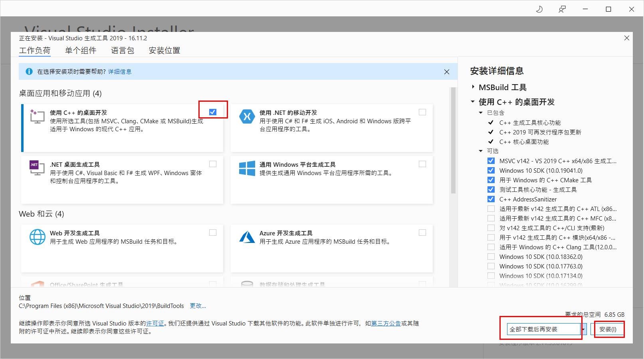Image resolution: width=644 pixels, height=359 pixels.
Task: Open the 全部下载后再安装 install mode dropdown
Action: tap(543, 329)
